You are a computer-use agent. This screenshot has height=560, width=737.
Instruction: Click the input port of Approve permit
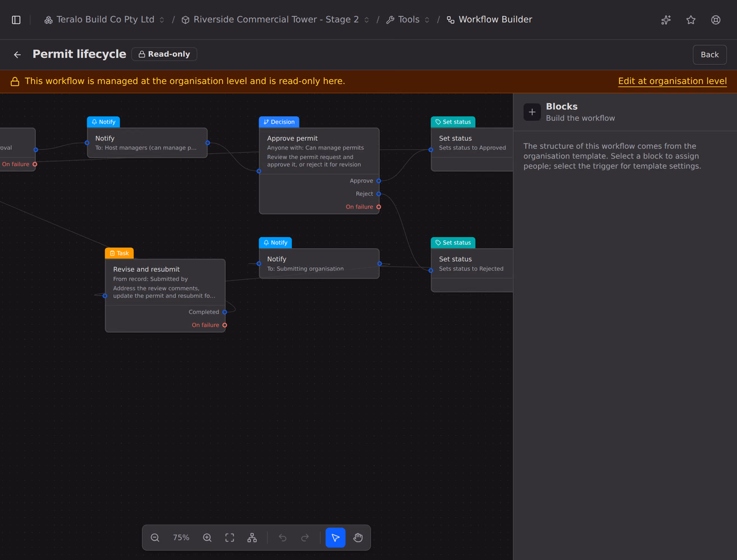point(259,171)
